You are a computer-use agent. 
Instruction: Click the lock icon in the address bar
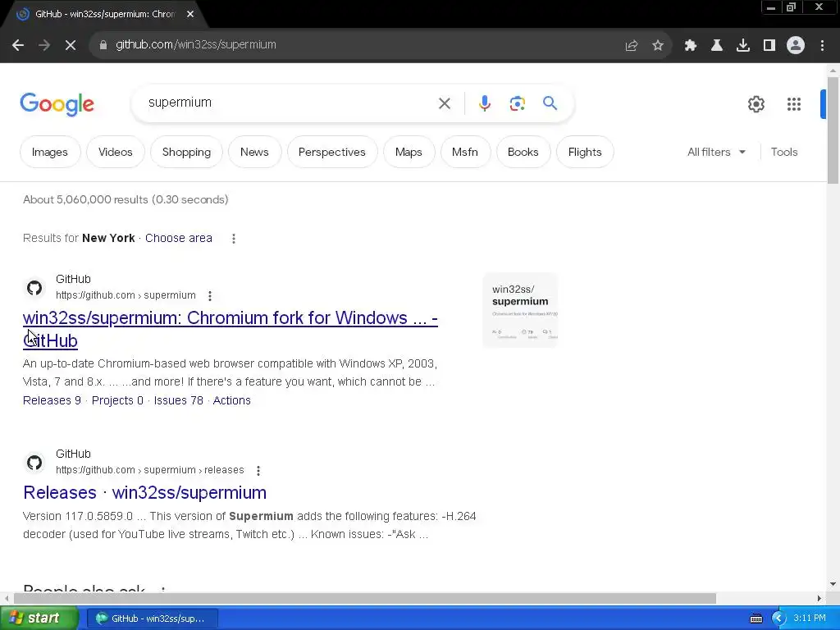click(103, 45)
